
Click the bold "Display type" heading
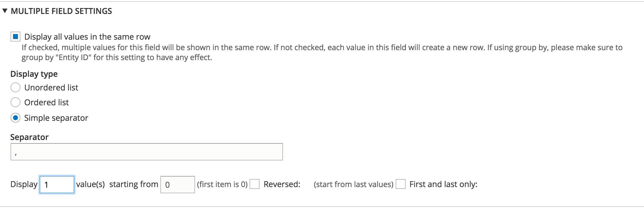(34, 74)
